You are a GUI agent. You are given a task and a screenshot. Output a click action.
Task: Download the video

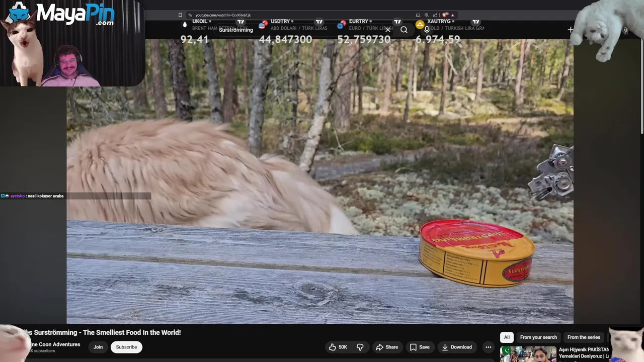pyautogui.click(x=457, y=347)
